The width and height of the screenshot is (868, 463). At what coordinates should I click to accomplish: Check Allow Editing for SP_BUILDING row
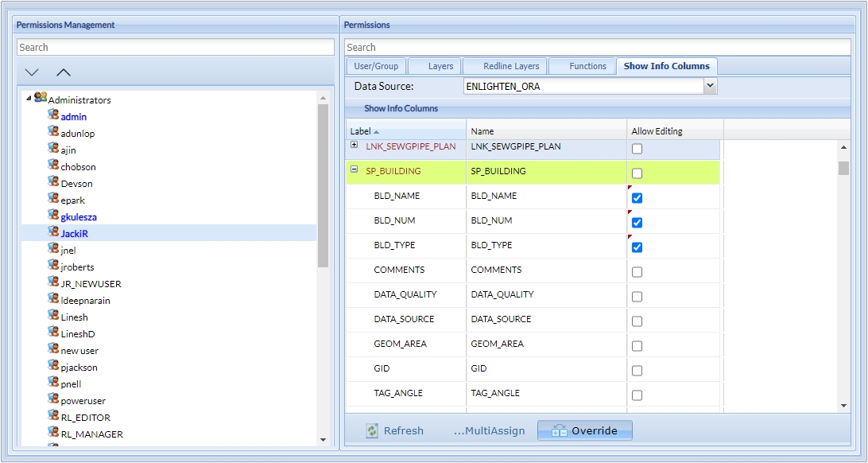(x=637, y=173)
